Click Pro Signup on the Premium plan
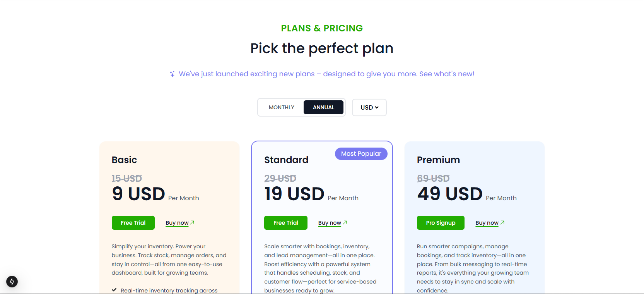This screenshot has width=644, height=294. click(441, 223)
